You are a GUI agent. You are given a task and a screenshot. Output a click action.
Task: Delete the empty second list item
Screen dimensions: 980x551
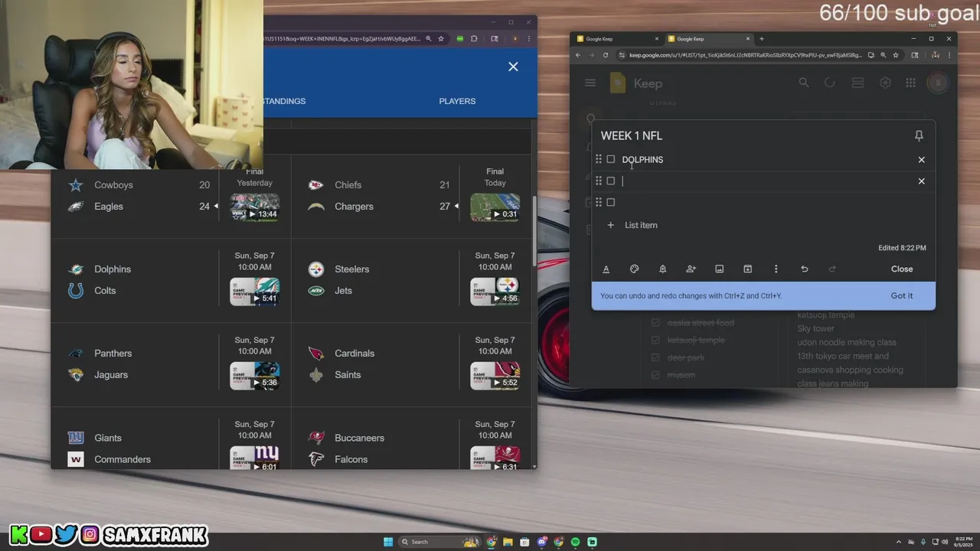click(921, 181)
